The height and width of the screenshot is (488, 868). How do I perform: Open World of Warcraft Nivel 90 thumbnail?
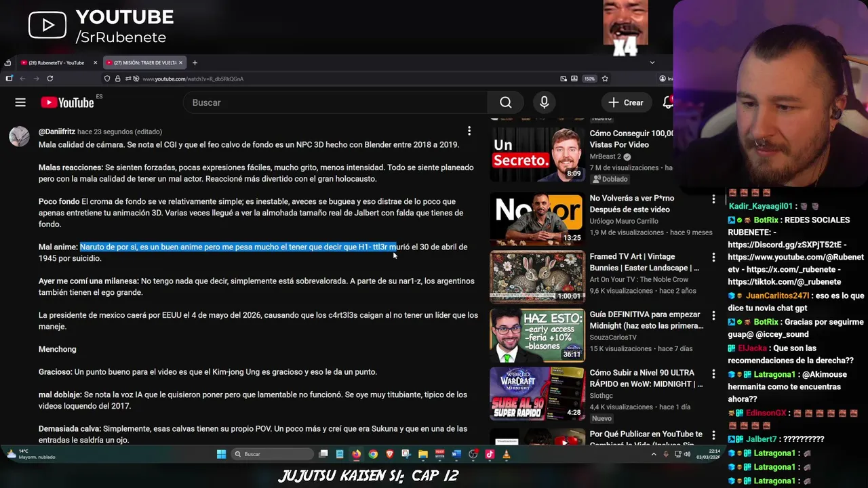pyautogui.click(x=537, y=393)
